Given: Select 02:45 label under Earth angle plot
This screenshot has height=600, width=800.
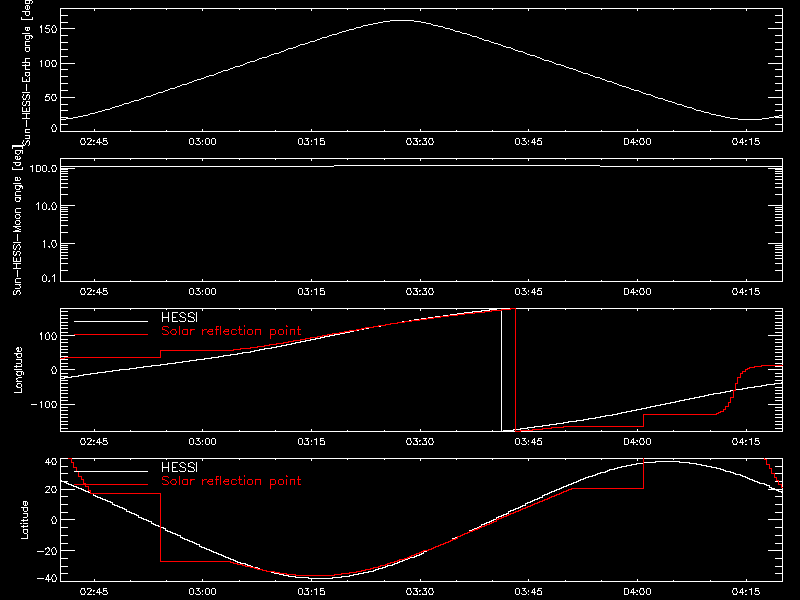Looking at the screenshot, I should pos(93,142).
